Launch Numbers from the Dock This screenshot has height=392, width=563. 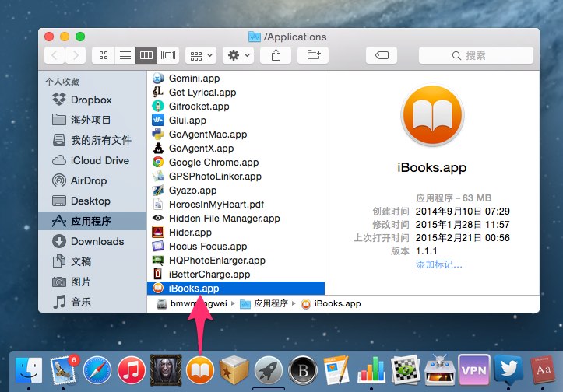[371, 370]
